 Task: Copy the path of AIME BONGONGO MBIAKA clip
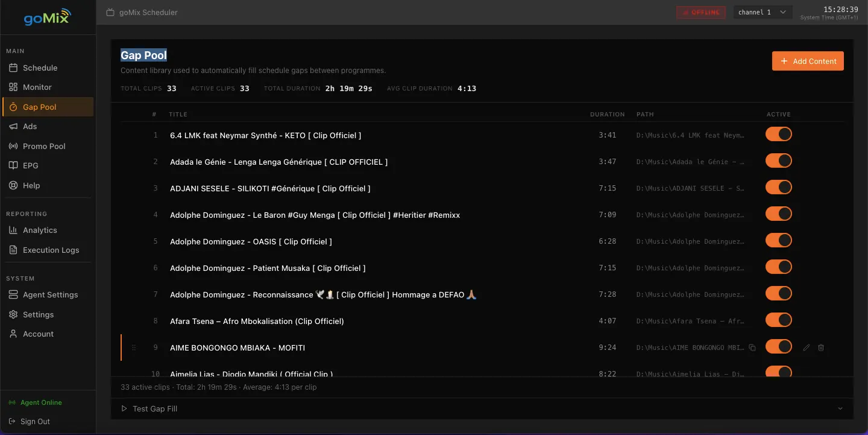pos(752,348)
